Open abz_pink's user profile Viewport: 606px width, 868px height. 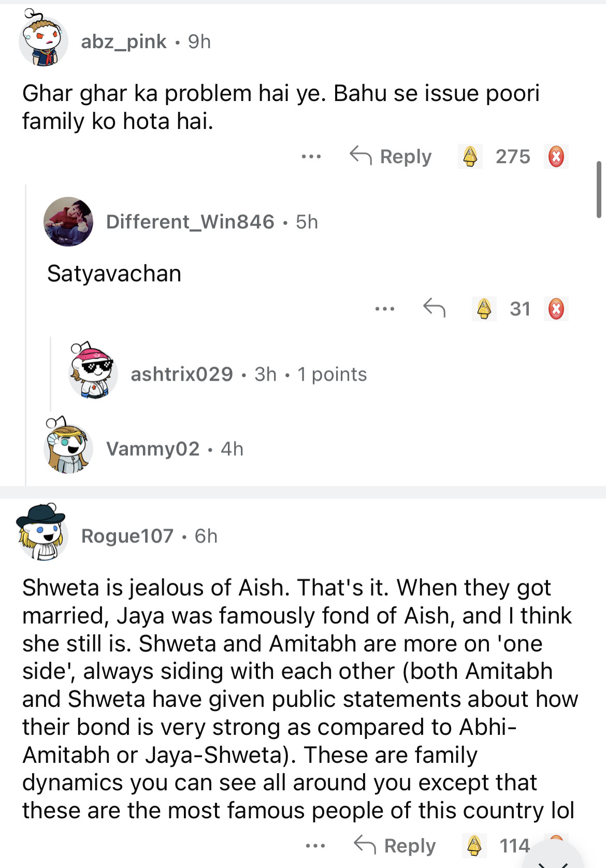124,41
